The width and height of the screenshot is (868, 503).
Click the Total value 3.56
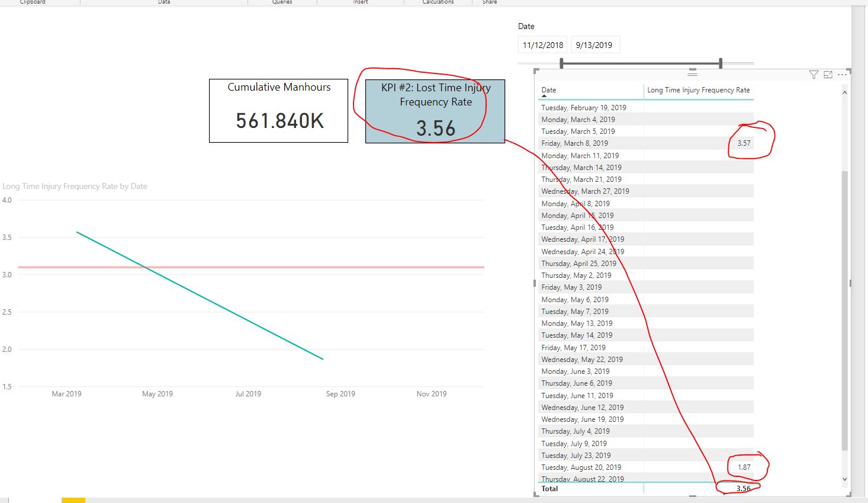click(743, 489)
